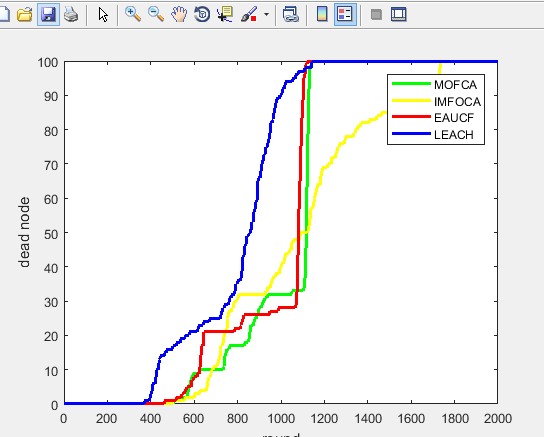Click the y-axis tick label 30
544x437 pixels.
pos(51,302)
